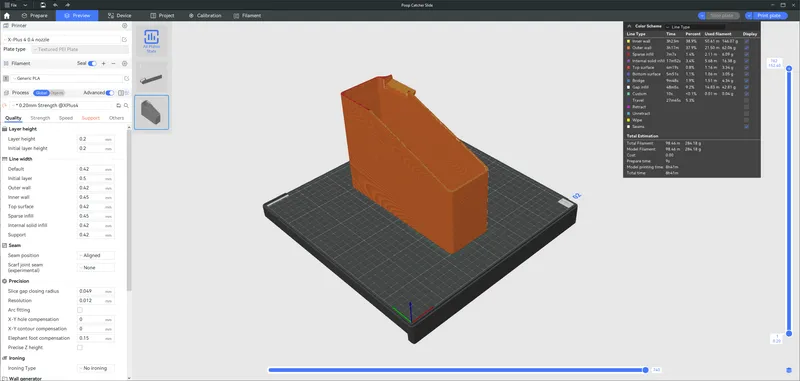The image size is (800, 381).
Task: Click the filament 1 color slot
Action: (6, 79)
